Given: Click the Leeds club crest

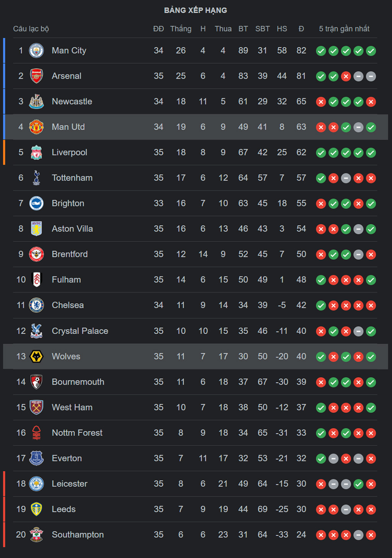Looking at the screenshot, I should click(36, 509).
